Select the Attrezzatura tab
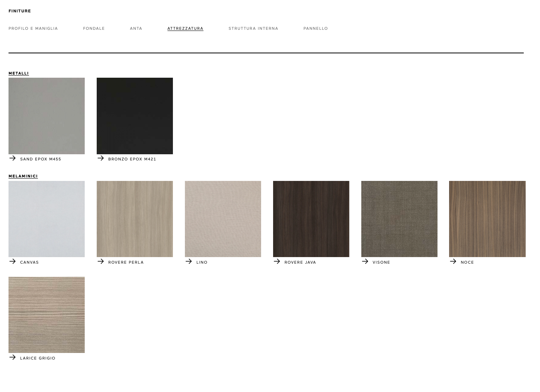The height and width of the screenshot is (392, 540). coord(185,29)
